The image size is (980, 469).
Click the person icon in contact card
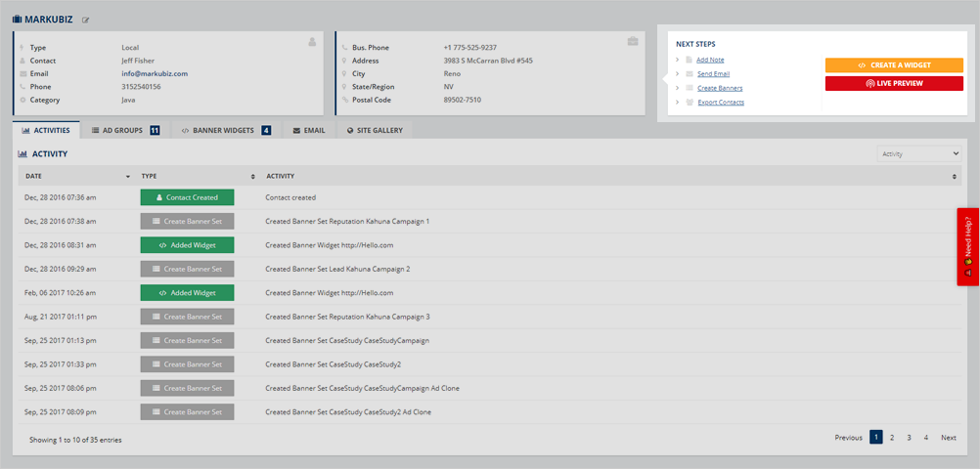pyautogui.click(x=312, y=42)
